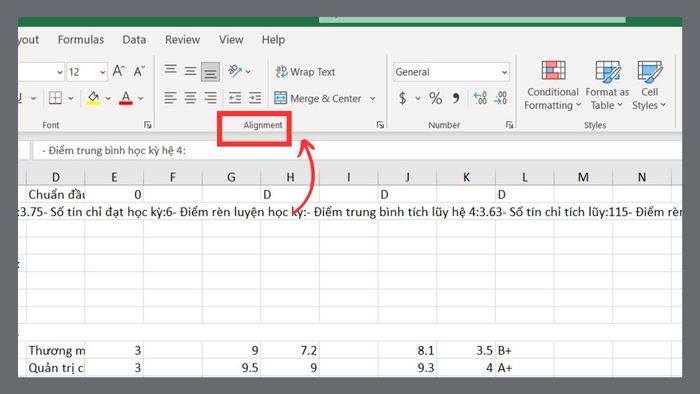Switch to the Help tab
Image resolution: width=700 pixels, height=394 pixels.
tap(273, 40)
